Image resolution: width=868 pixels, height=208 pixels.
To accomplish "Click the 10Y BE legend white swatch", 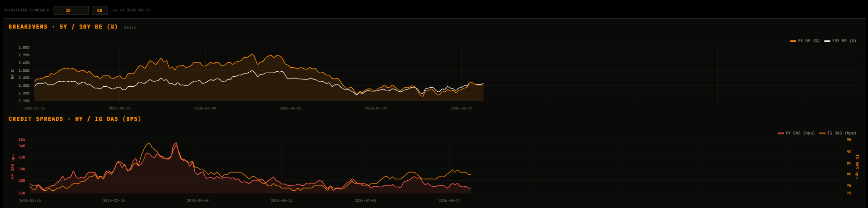I will coord(827,41).
